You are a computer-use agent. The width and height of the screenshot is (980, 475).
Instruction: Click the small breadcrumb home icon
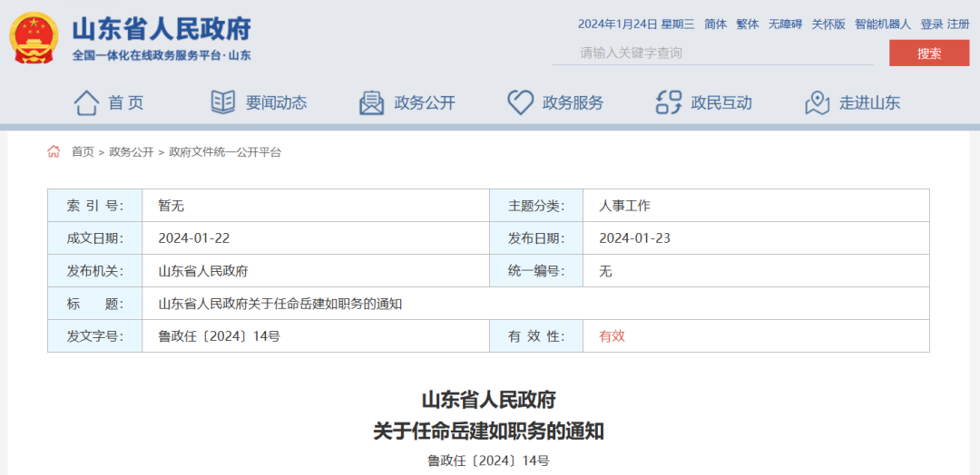(54, 151)
